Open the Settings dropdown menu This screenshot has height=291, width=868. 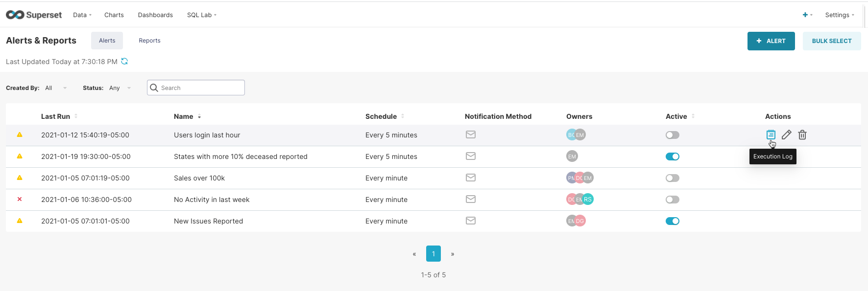point(839,15)
